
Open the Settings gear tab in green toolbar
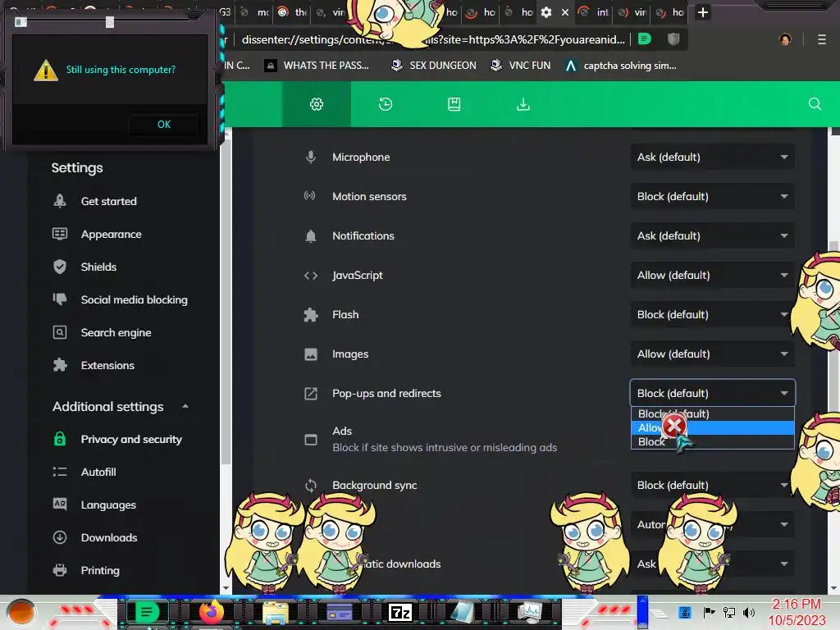tap(317, 104)
